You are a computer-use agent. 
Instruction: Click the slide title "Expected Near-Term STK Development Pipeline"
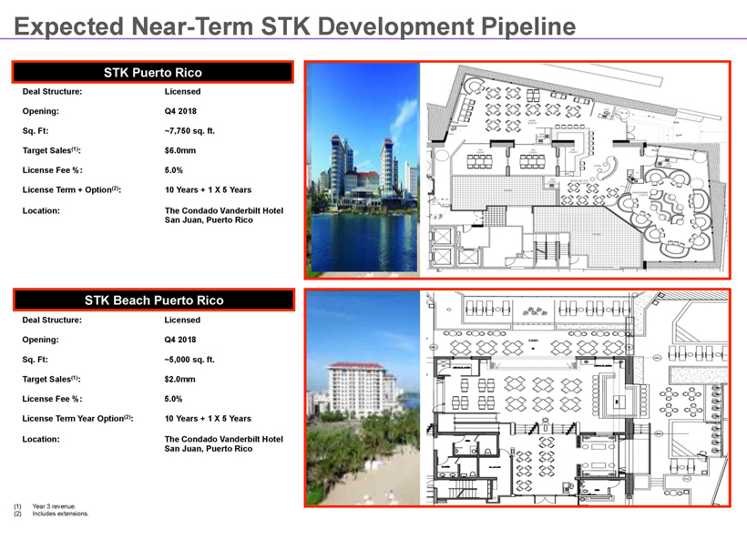pos(295,25)
